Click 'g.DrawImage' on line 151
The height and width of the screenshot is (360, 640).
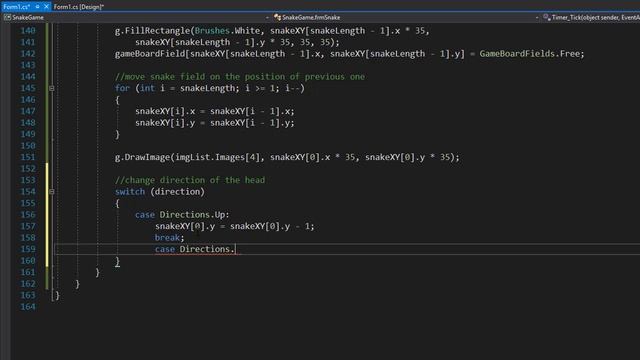(x=142, y=157)
